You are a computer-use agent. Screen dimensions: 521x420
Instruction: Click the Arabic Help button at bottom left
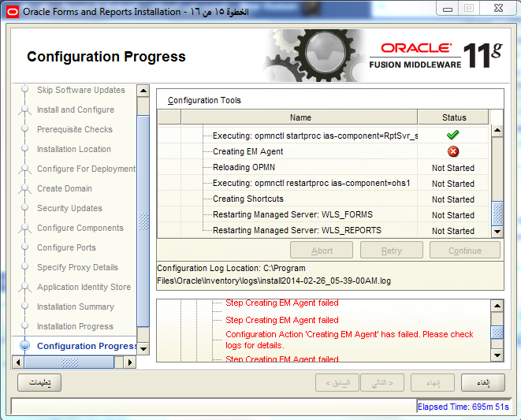[x=39, y=383]
